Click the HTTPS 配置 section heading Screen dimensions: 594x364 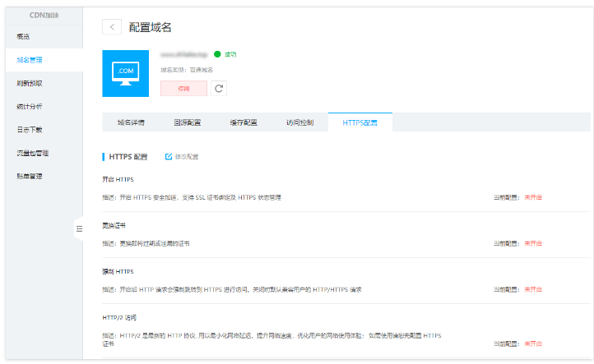[128, 157]
